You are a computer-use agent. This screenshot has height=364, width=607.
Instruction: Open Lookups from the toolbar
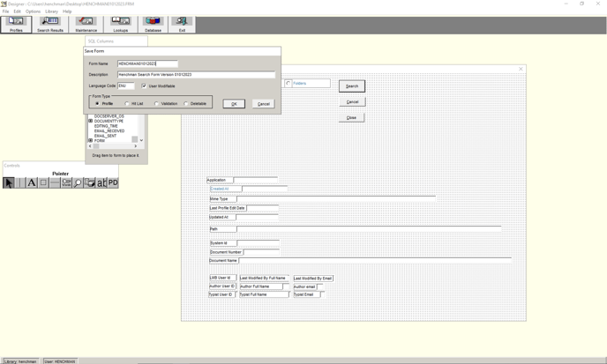coord(120,24)
